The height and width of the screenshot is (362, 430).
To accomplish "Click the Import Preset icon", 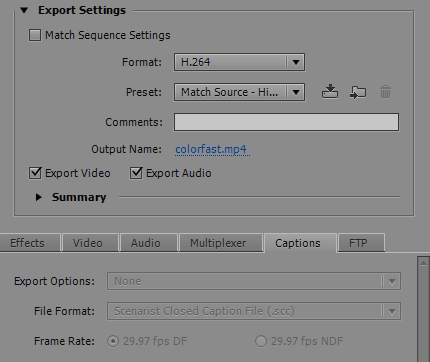I will (x=358, y=92).
